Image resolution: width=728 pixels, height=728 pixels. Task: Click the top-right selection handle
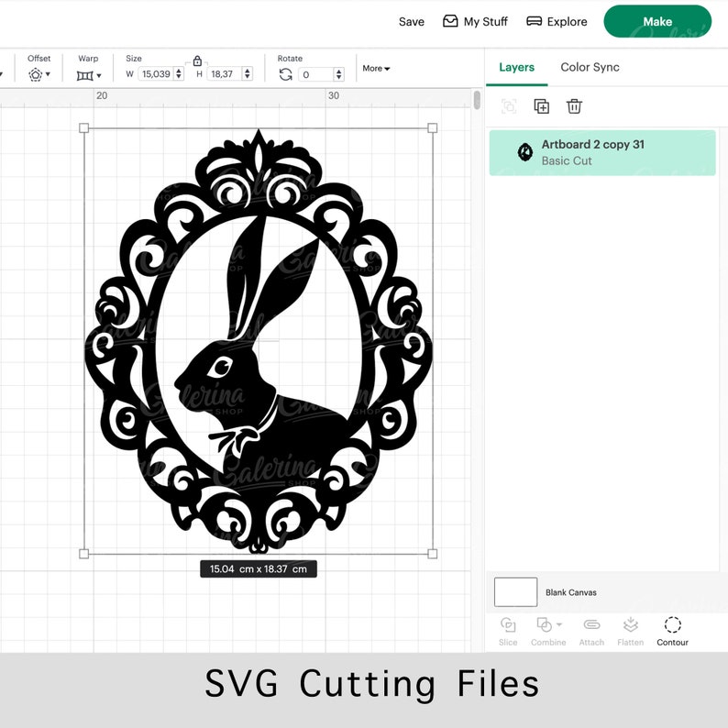pyautogui.click(x=432, y=127)
